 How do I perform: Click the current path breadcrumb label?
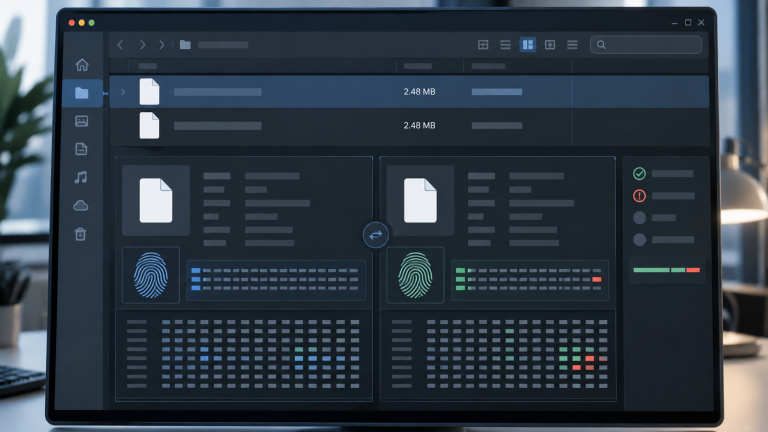223,45
